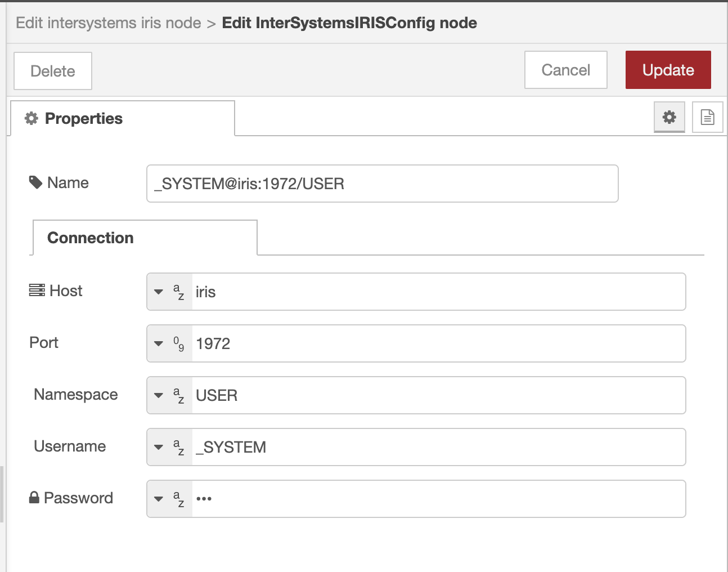This screenshot has height=572, width=728.
Task: Open Port type dropdown arrow
Action: click(159, 343)
